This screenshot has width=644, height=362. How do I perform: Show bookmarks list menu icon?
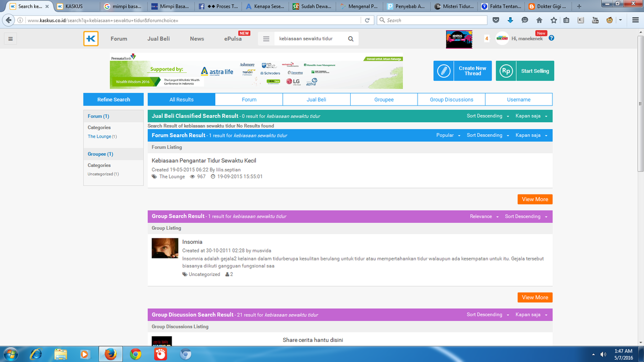pyautogui.click(x=567, y=20)
